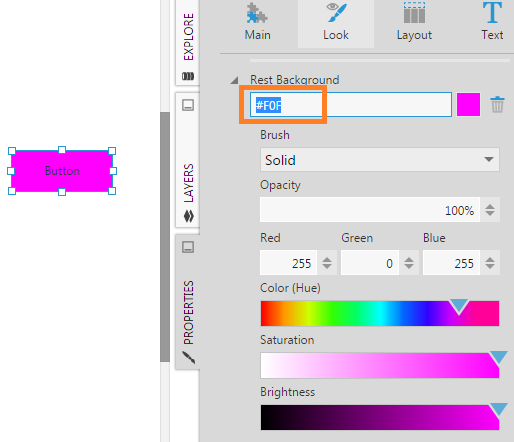Collapse the Rest Background section
Viewport: 514px width, 442px height.
coord(235,80)
